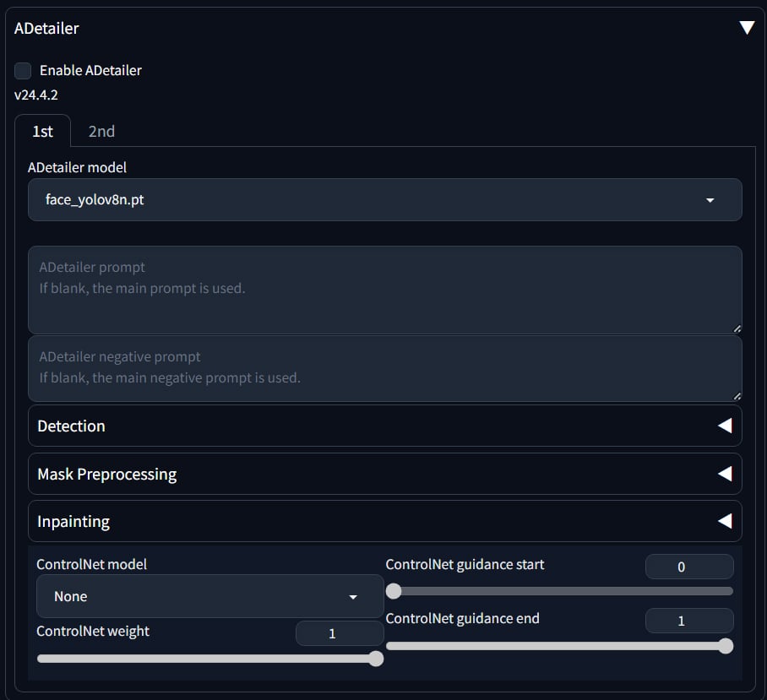
Task: Click the Inpainting section arrow icon
Action: [725, 521]
